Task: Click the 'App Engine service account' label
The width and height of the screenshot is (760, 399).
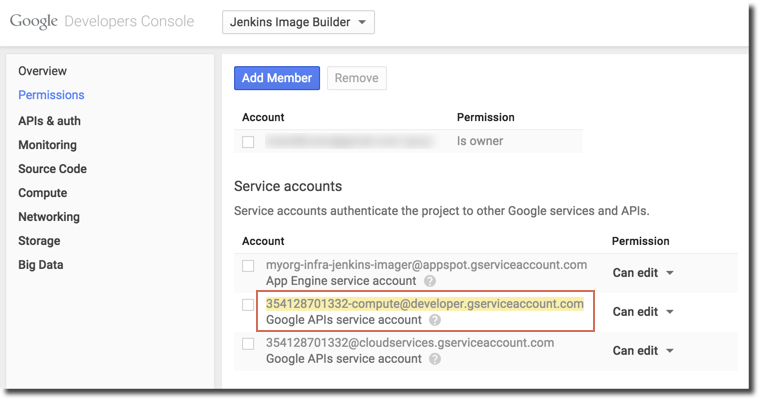Action: coord(341,281)
